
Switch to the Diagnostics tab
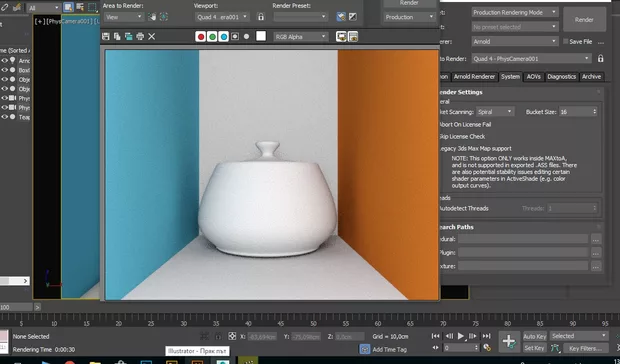[x=561, y=77]
